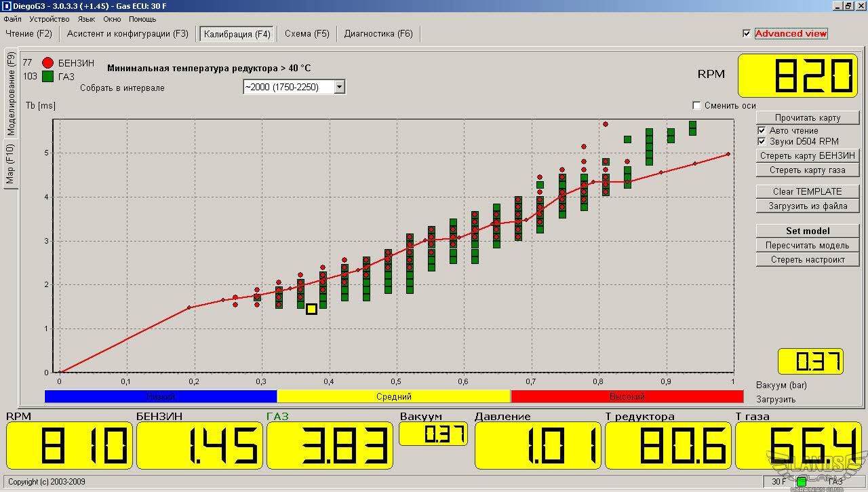868x492 pixels.
Task: Enable the Advanced view checkbox
Action: click(x=747, y=34)
